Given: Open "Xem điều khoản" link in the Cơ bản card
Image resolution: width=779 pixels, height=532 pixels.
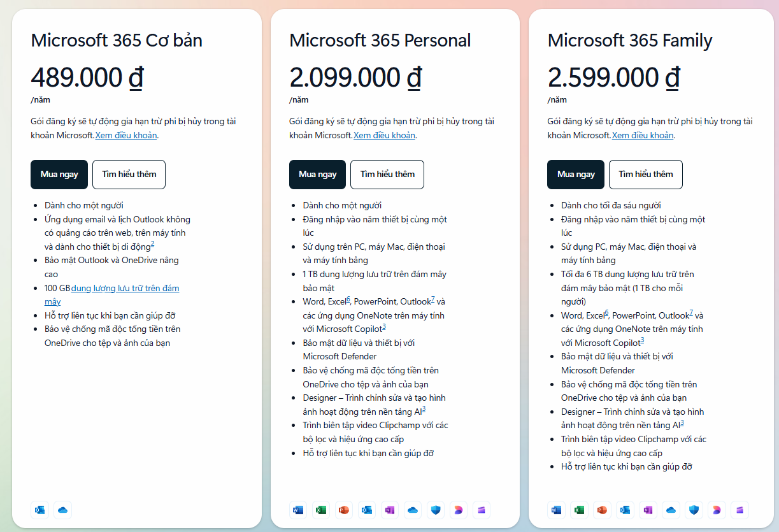Looking at the screenshot, I should pyautogui.click(x=126, y=135).
